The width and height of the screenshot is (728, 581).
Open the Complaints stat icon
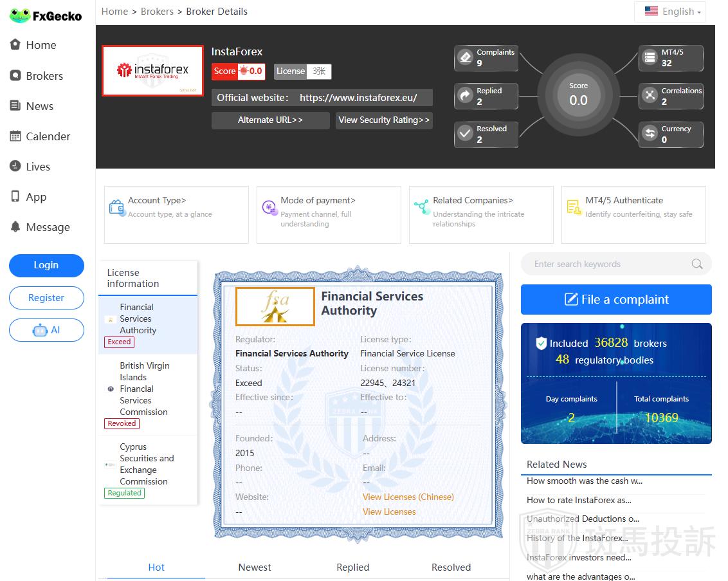pyautogui.click(x=465, y=57)
